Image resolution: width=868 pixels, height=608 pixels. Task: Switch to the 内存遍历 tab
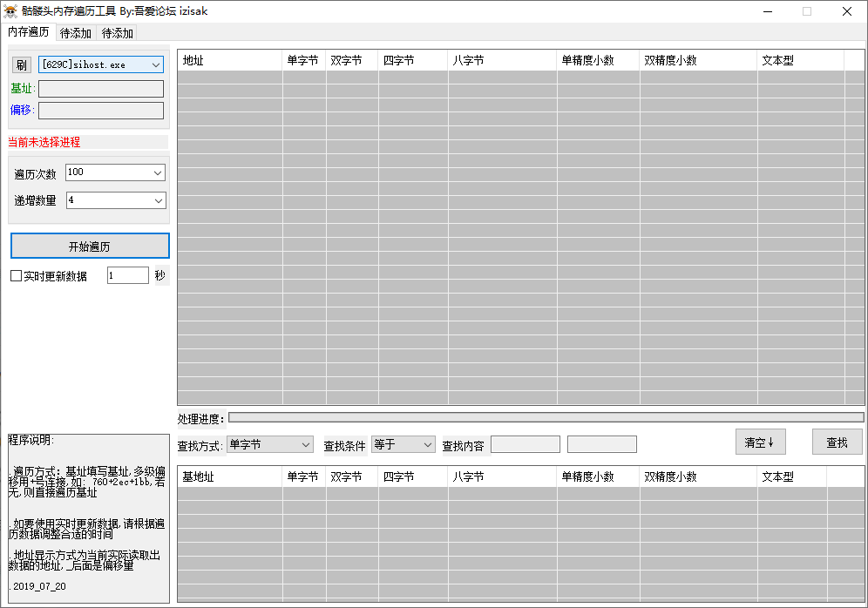click(28, 32)
